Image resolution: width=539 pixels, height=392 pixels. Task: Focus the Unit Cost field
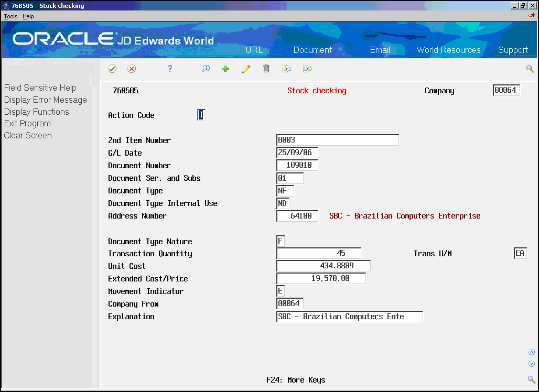(324, 266)
